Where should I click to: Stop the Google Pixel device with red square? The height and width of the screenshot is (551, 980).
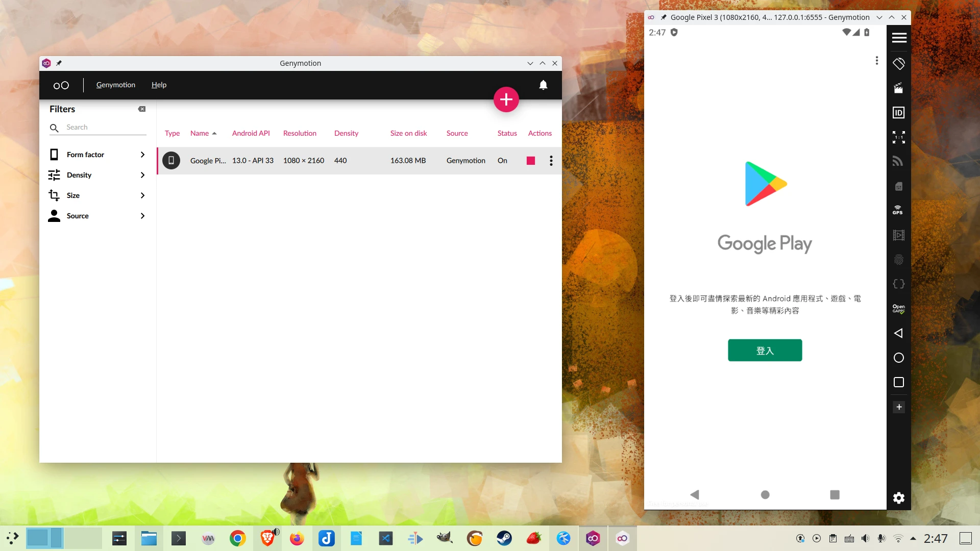[531, 161]
